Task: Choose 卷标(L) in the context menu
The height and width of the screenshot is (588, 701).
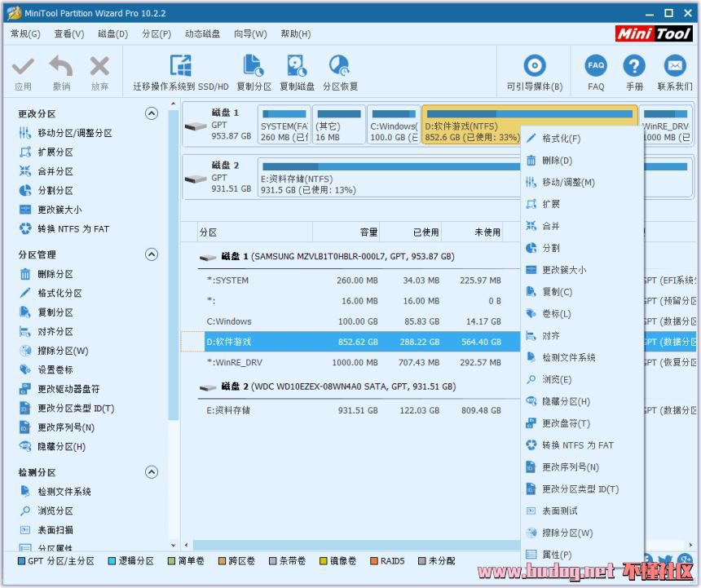Action: (x=582, y=314)
